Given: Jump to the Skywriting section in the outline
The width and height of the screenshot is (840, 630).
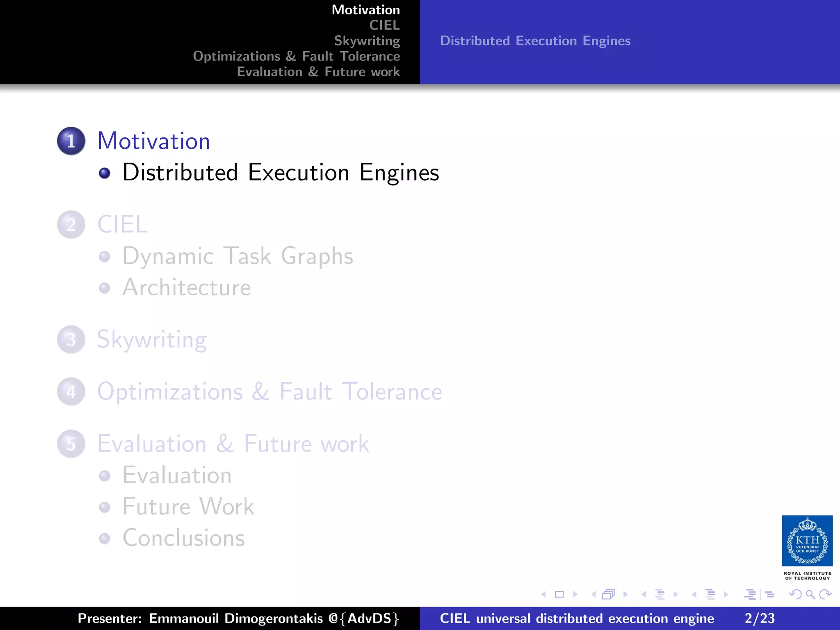Looking at the screenshot, I should [x=152, y=340].
